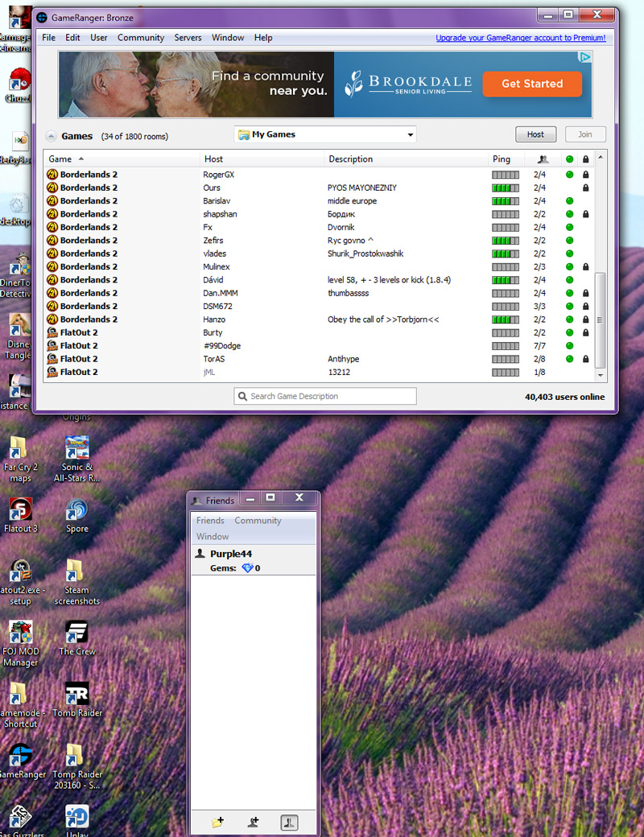Click the games list scrollbar thumb
The width and height of the screenshot is (644, 837).
(601, 320)
